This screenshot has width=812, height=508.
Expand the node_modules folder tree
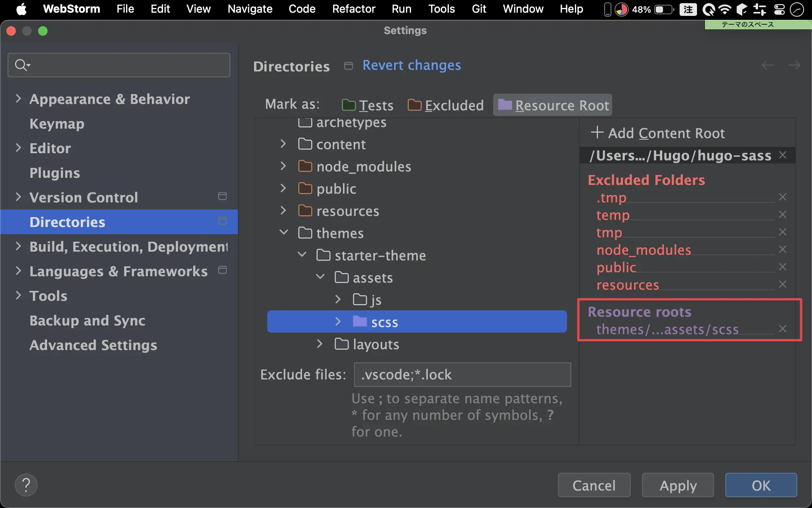[x=283, y=166]
